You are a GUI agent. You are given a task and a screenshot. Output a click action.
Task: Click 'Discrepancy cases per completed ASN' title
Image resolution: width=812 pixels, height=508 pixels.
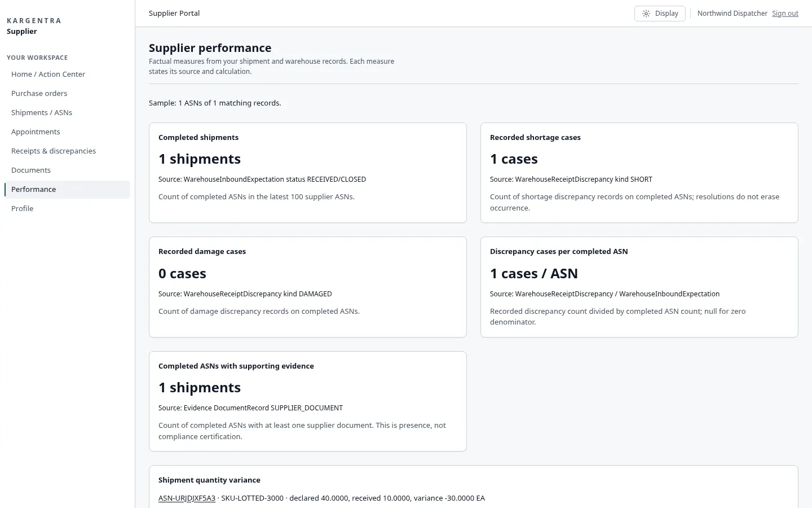pyautogui.click(x=559, y=251)
